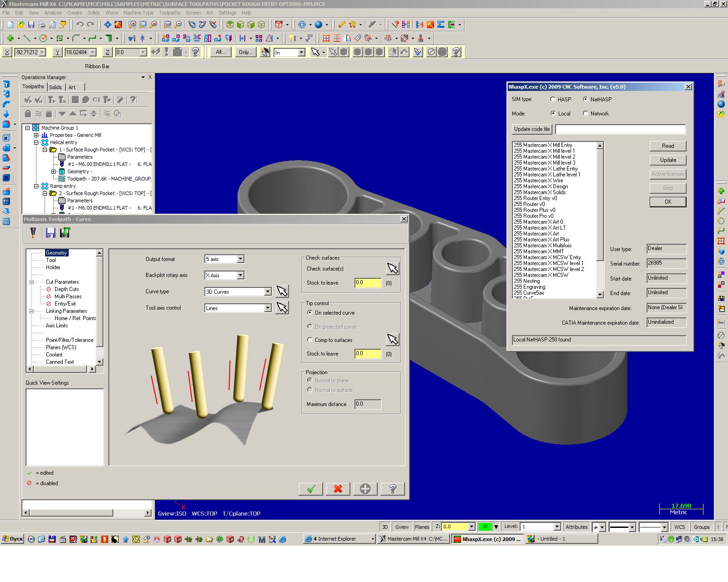Open the Output format dropdown
The image size is (728, 582).
pyautogui.click(x=241, y=259)
